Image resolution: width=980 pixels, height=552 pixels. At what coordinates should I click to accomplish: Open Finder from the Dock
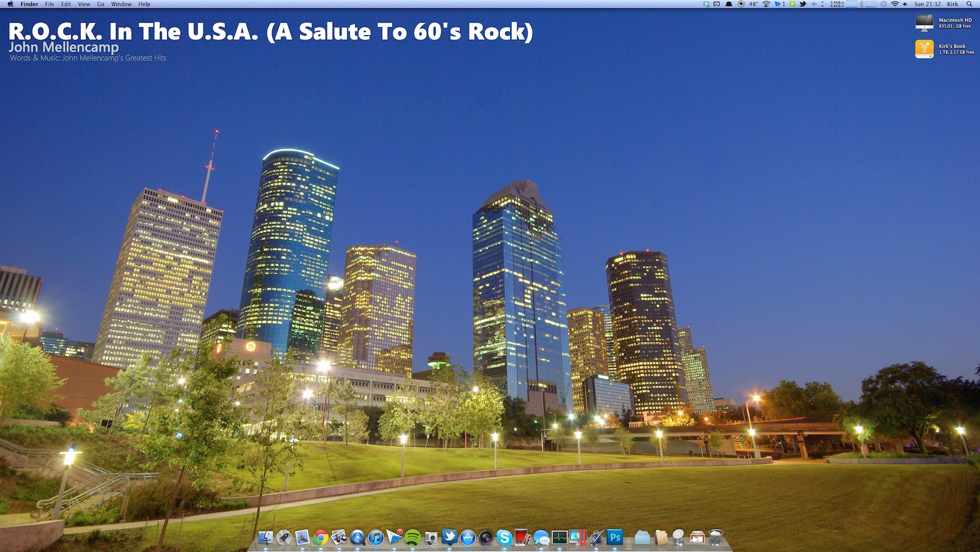pyautogui.click(x=265, y=538)
